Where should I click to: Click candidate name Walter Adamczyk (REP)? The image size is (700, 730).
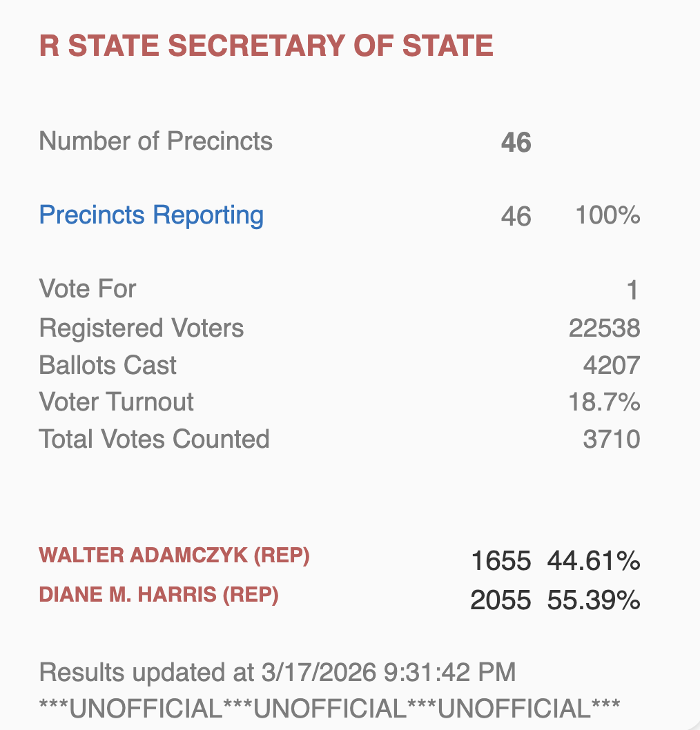(174, 556)
